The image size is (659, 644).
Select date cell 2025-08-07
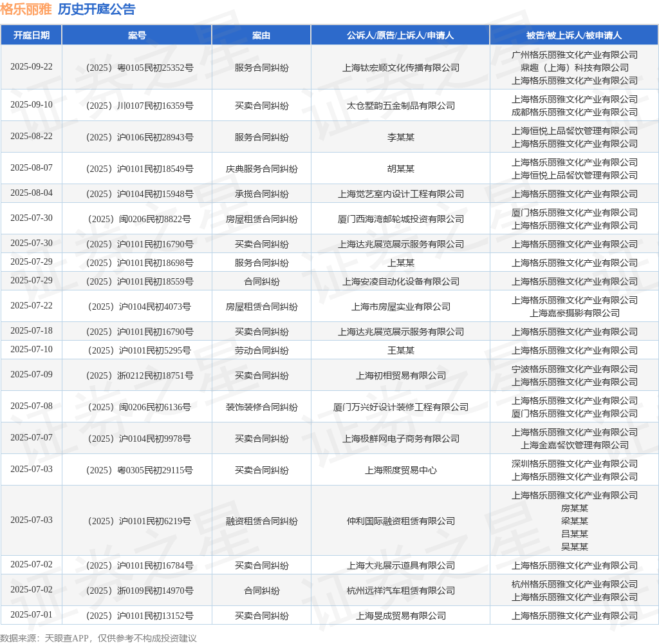32,168
